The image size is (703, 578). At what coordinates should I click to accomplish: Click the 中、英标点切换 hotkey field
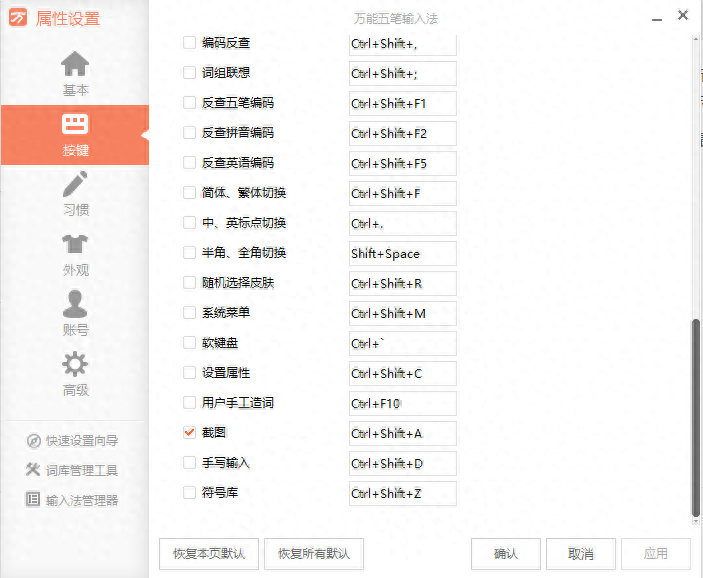(x=403, y=224)
